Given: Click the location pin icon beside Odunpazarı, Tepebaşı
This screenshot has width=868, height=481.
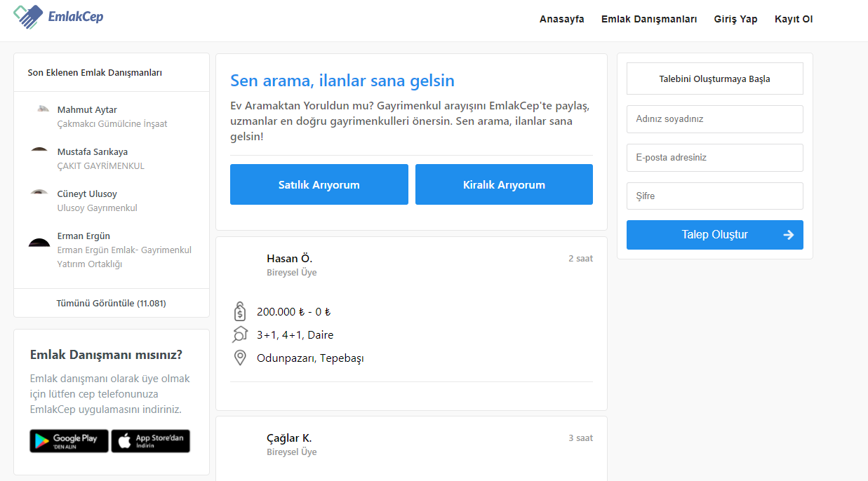Looking at the screenshot, I should point(240,358).
